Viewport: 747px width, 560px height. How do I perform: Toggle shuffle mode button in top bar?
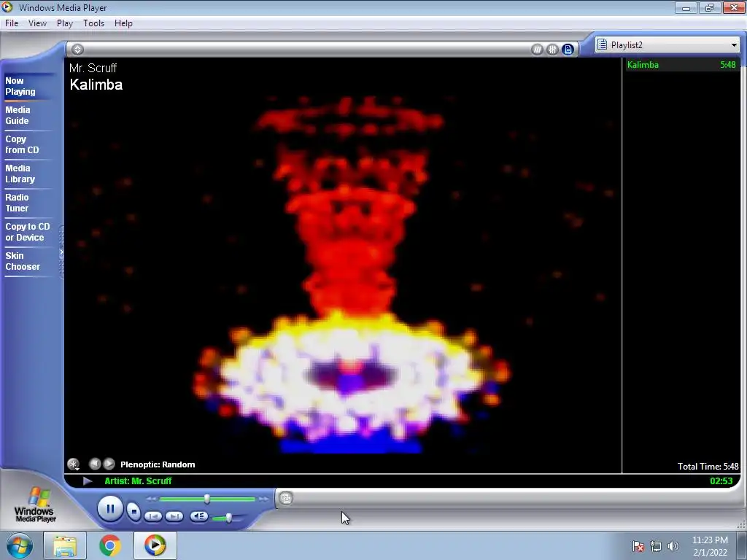pyautogui.click(x=537, y=50)
